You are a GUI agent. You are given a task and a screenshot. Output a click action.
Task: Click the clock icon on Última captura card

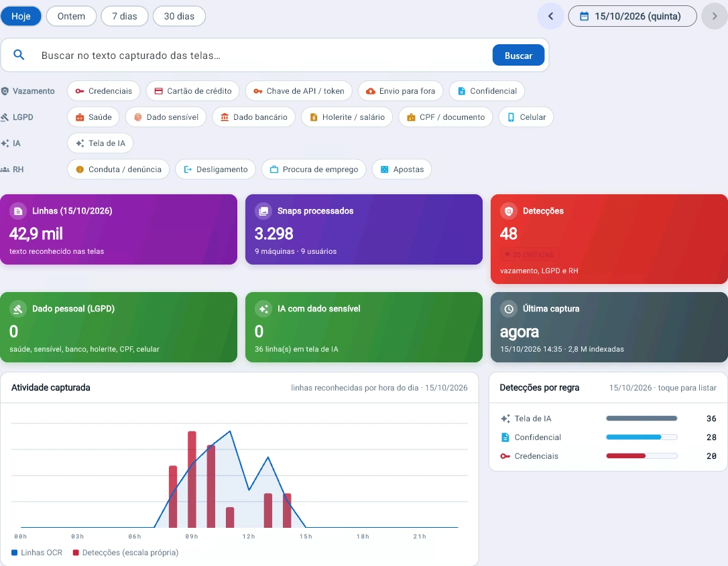pyautogui.click(x=508, y=309)
